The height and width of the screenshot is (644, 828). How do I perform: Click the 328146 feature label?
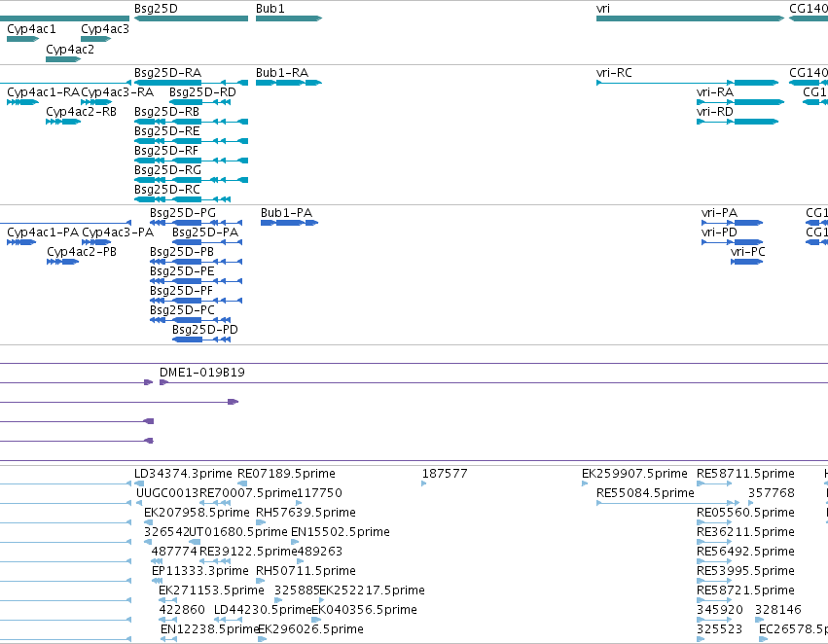coord(778,610)
